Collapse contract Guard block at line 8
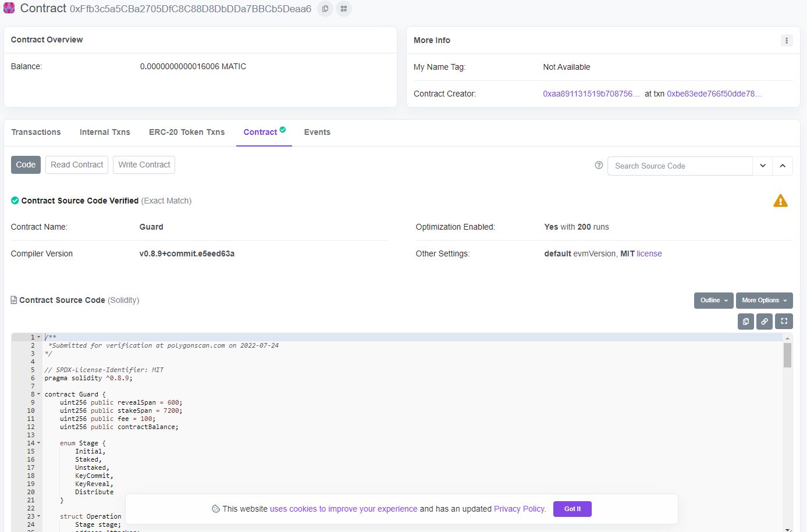Image resolution: width=807 pixels, height=532 pixels. 39,394
